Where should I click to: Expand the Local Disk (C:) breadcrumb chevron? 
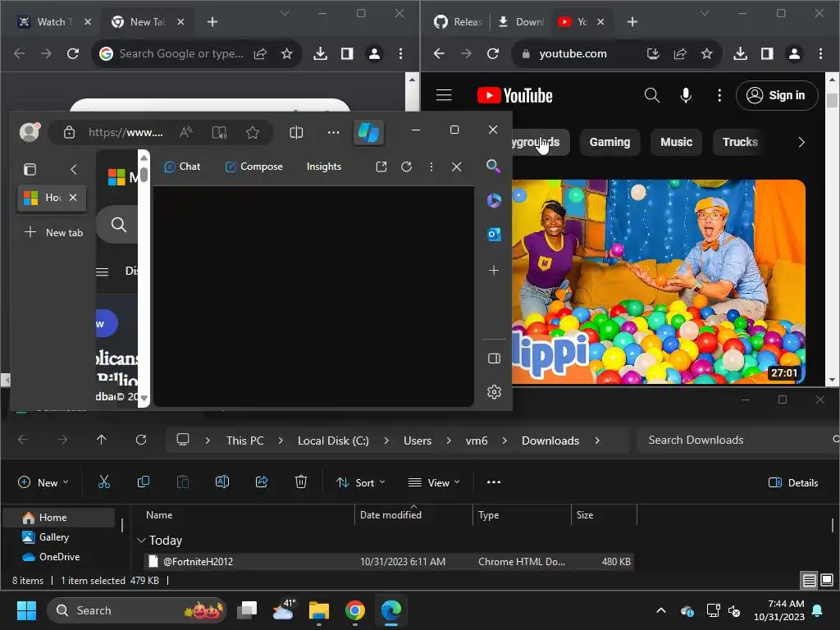pyautogui.click(x=386, y=441)
